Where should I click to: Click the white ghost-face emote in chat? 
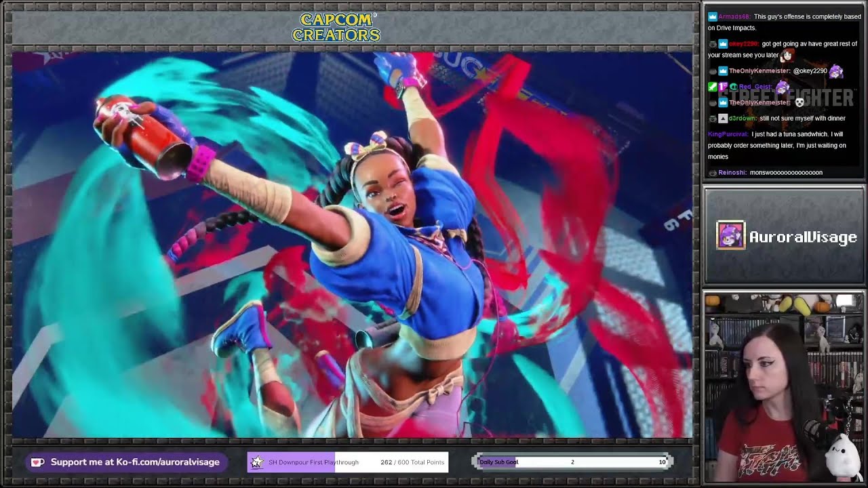800,102
